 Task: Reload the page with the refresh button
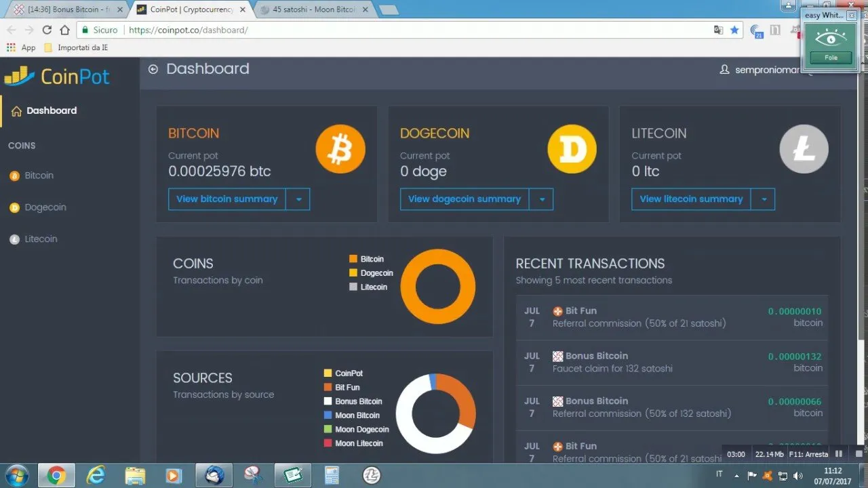click(x=47, y=30)
